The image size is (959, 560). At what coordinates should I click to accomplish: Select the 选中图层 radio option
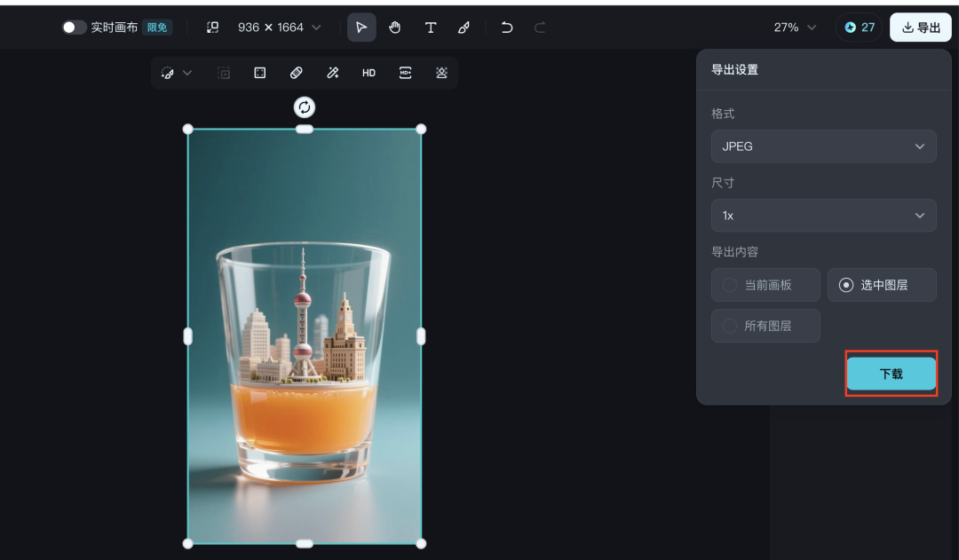pyautogui.click(x=881, y=285)
